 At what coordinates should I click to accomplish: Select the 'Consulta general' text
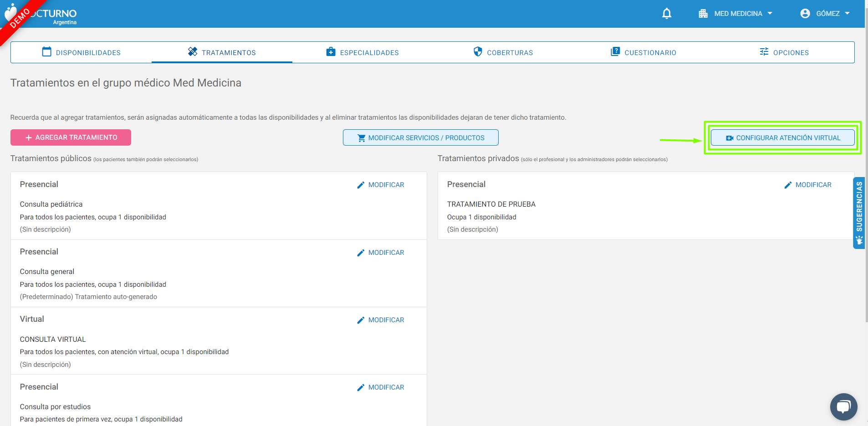(47, 272)
